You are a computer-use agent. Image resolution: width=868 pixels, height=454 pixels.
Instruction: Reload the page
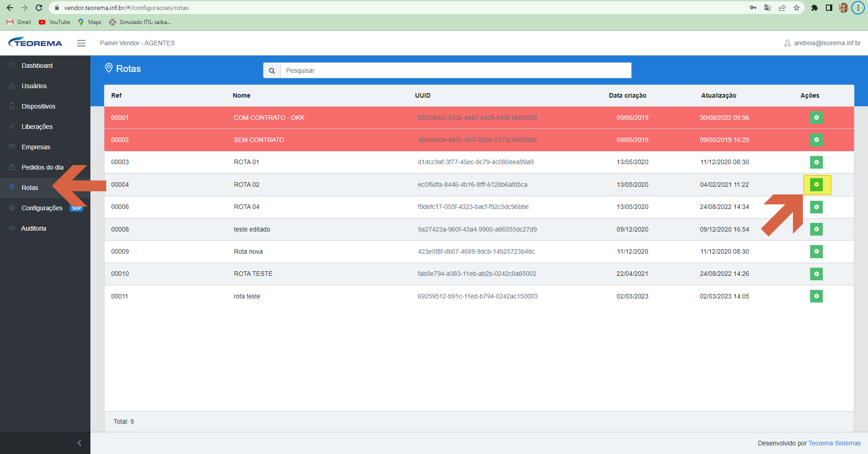click(39, 8)
